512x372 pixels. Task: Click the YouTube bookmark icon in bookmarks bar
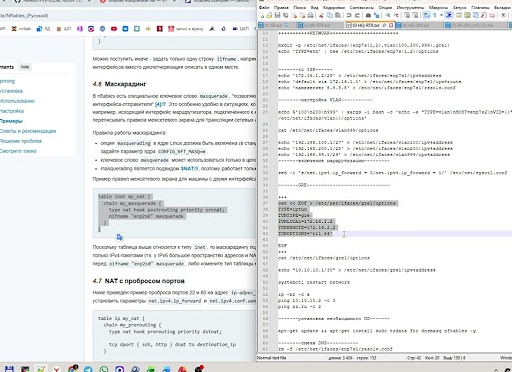click(x=114, y=29)
